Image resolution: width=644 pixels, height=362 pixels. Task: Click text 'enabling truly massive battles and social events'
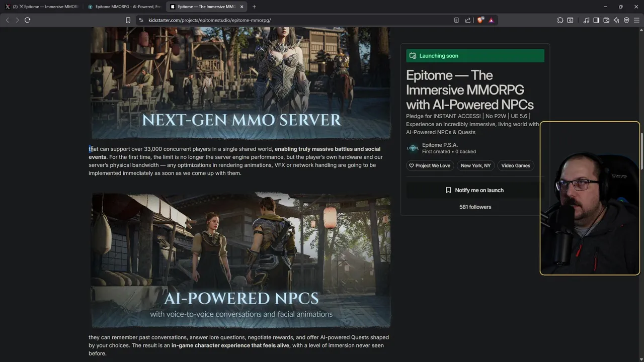[x=234, y=153]
